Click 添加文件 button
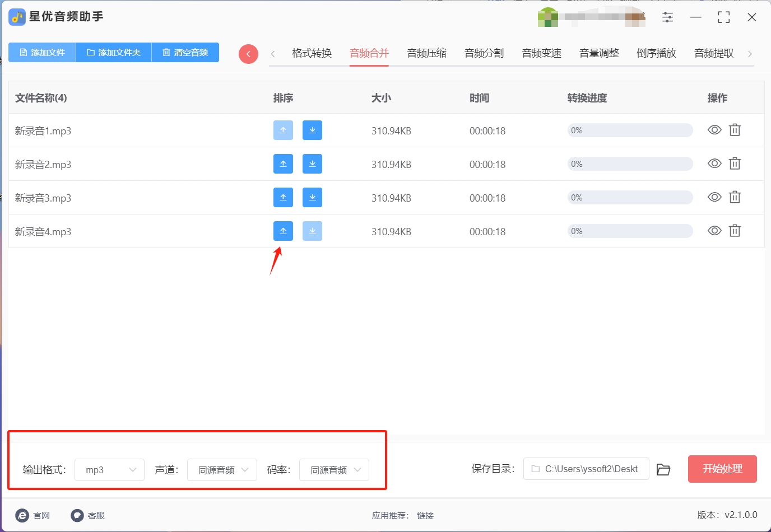Image resolution: width=771 pixels, height=532 pixels. pos(42,52)
